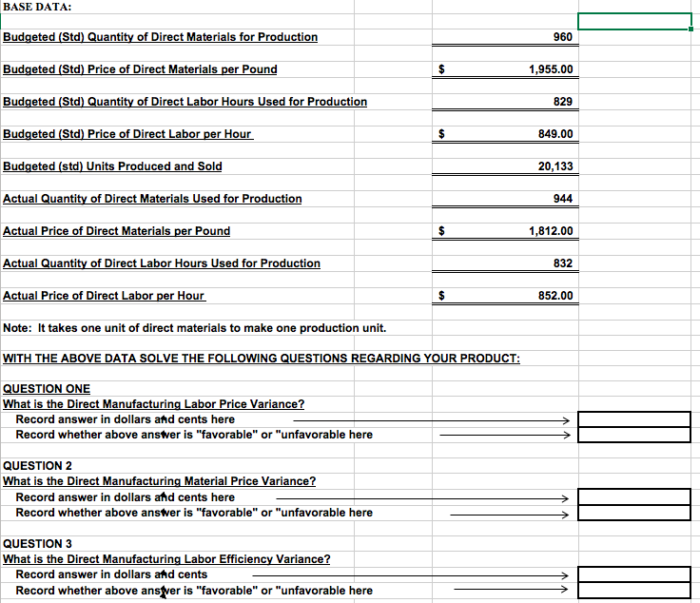
Task: Click Question 3 favorable/unfavorable answer box
Action: [634, 590]
